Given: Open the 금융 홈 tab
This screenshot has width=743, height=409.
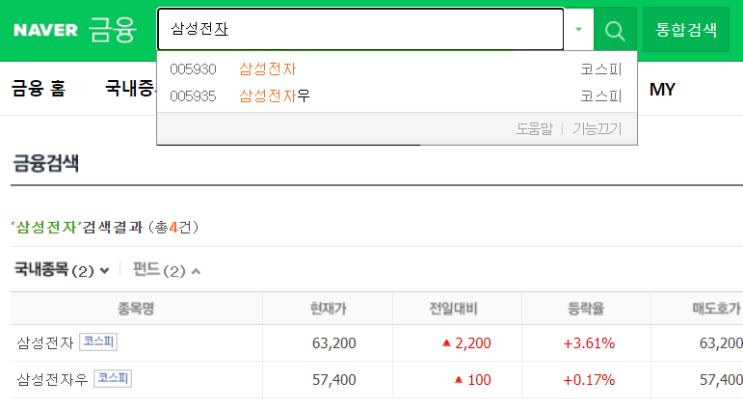Looking at the screenshot, I should pyautogui.click(x=38, y=89).
